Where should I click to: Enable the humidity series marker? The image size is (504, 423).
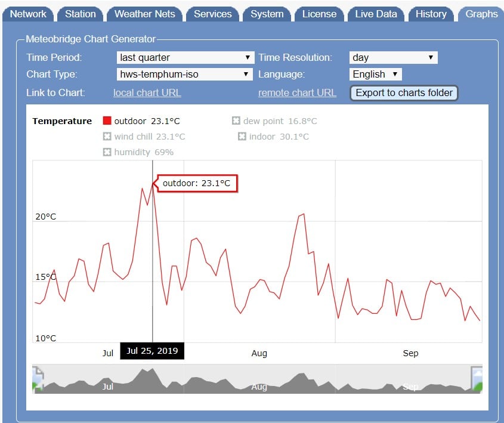coord(107,152)
